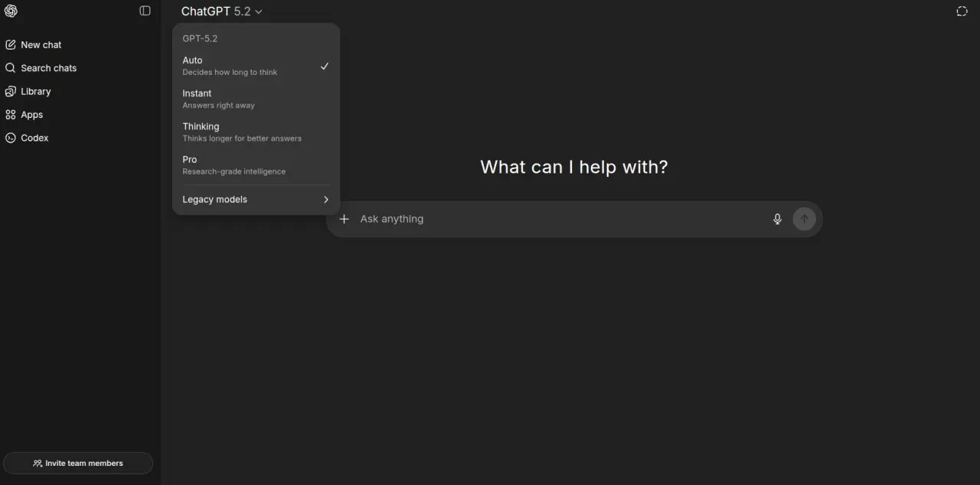Click the send arrow button
Image resolution: width=980 pixels, height=485 pixels.
[804, 219]
